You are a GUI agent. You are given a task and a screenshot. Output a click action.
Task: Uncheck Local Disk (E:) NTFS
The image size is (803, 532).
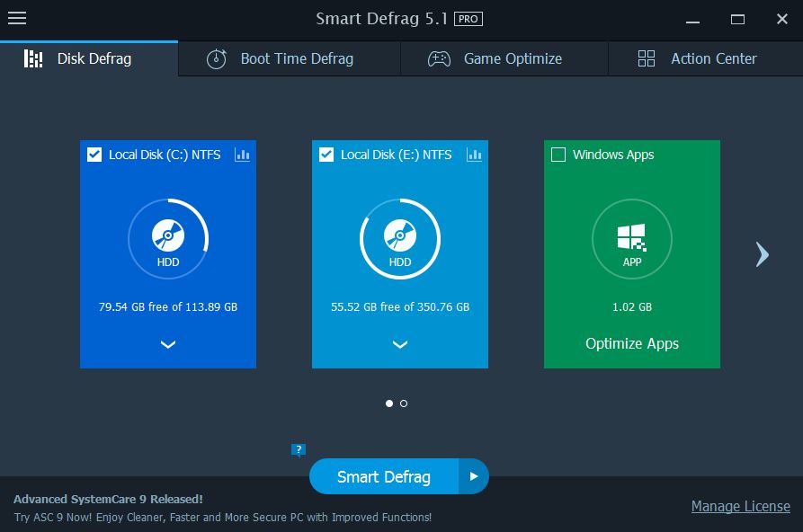(x=326, y=155)
